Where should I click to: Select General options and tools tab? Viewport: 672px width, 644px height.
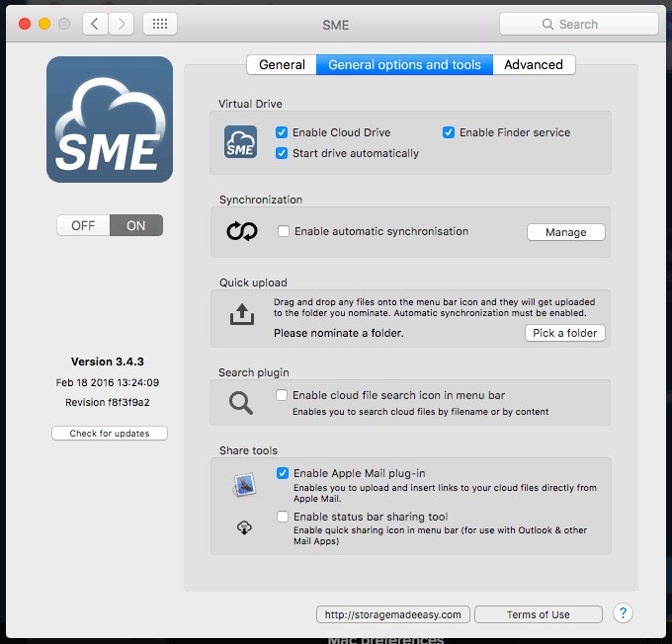[x=404, y=65]
